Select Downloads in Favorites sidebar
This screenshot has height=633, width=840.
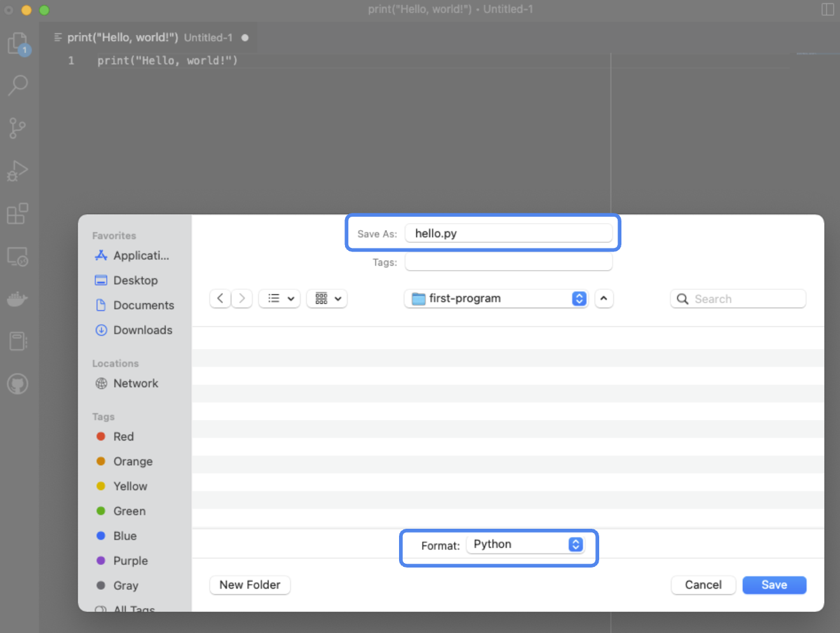142,330
